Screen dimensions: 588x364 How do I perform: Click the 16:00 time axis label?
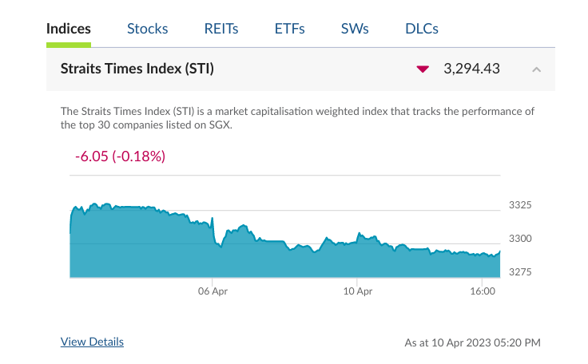pyautogui.click(x=483, y=291)
